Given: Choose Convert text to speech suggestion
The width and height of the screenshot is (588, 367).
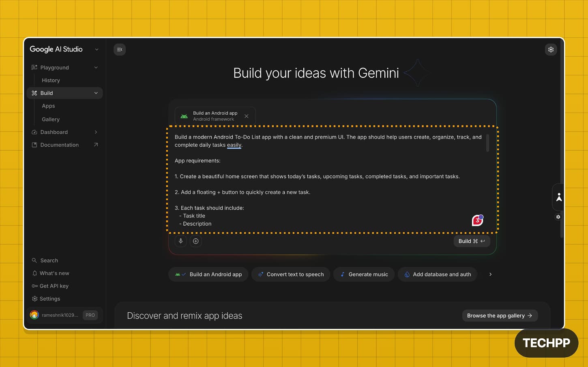Looking at the screenshot, I should 291,274.
